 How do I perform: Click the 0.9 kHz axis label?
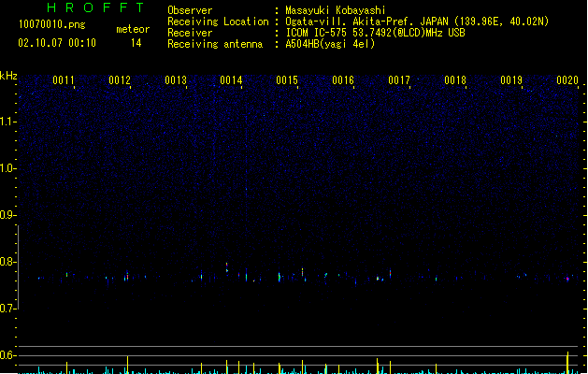point(7,215)
